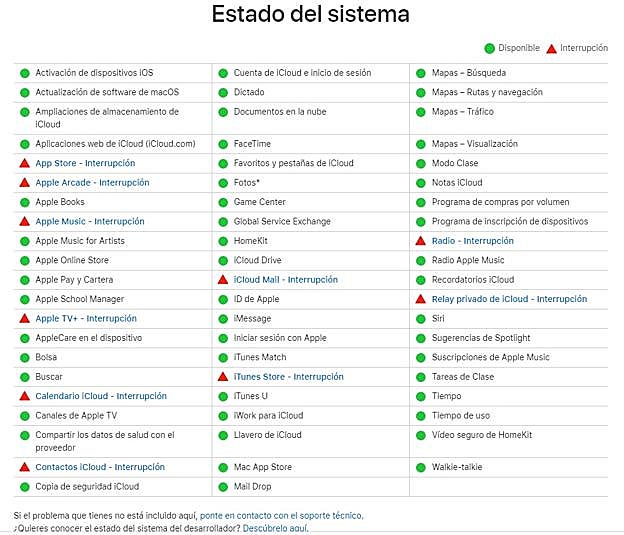This screenshot has height=535, width=624.
Task: Click the green status dot beside FaceTime
Action: coord(223,144)
